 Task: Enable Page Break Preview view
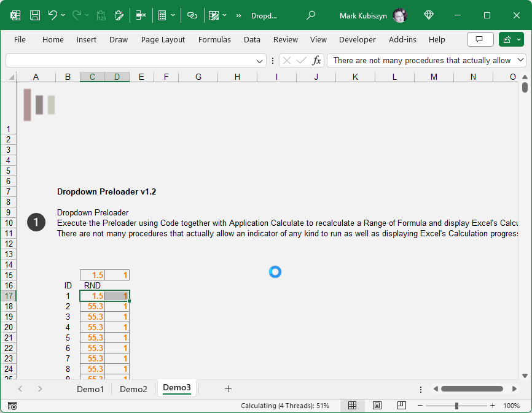[x=401, y=406]
